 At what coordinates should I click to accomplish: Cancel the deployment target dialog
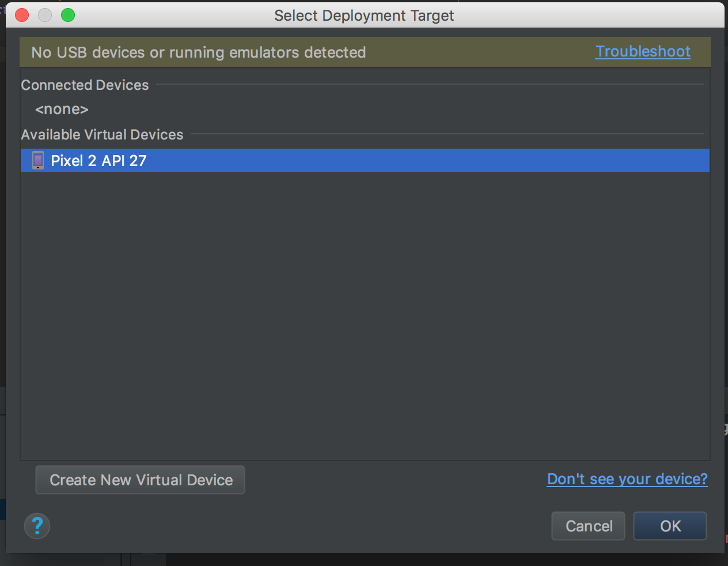point(587,526)
